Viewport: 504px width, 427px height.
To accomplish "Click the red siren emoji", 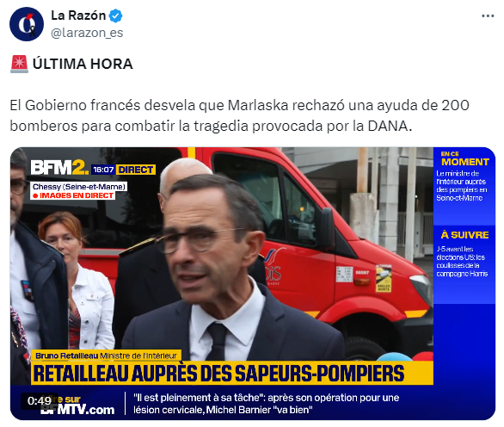I will pyautogui.click(x=19, y=64).
